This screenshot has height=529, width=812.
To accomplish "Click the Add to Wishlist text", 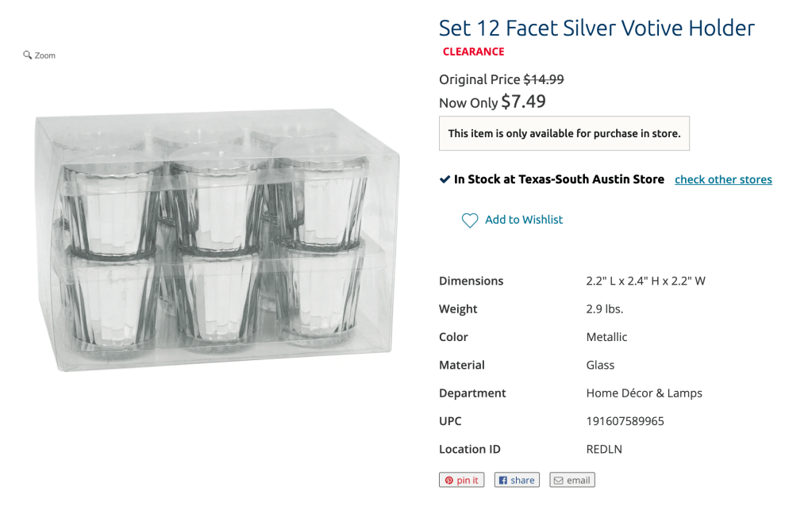I will [524, 220].
